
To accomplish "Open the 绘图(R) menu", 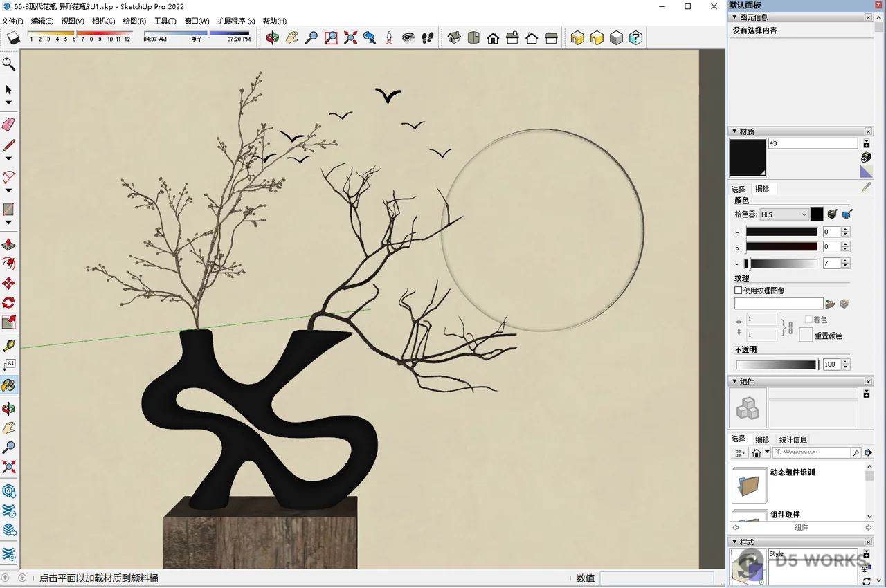I will [x=134, y=21].
